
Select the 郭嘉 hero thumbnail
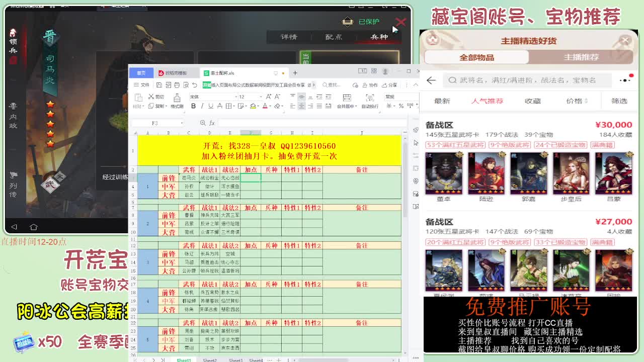click(528, 173)
